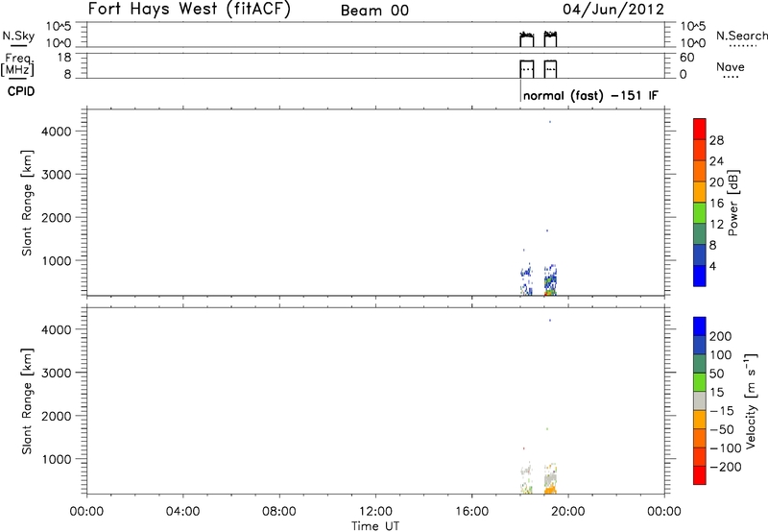The width and height of the screenshot is (768, 532).
Task: Click the "Slant Range [km]" label of the velocity panel
Action: [27, 401]
